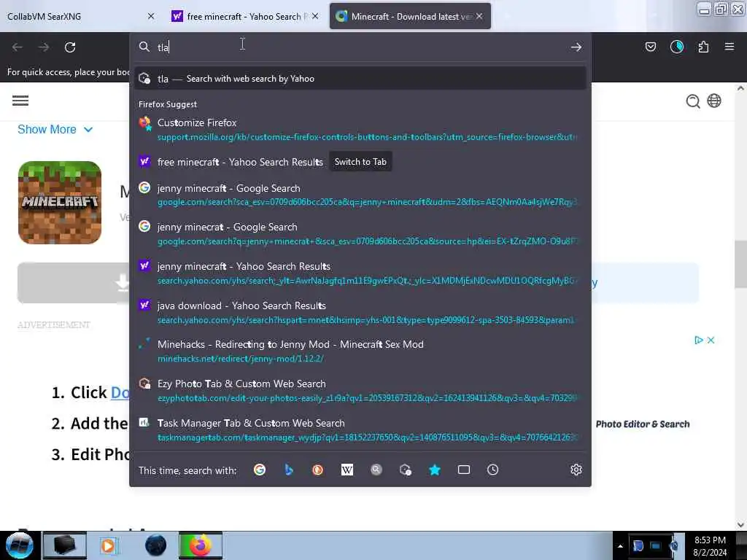The image size is (747, 560).
Task: Select 'tla — Search with web search by Yahoo'
Action: click(x=360, y=79)
